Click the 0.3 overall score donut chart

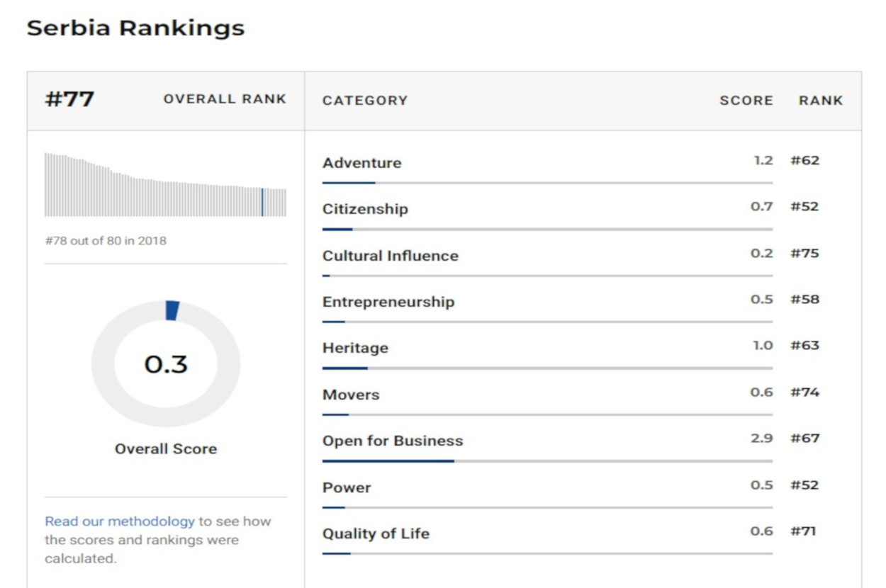[x=166, y=363]
